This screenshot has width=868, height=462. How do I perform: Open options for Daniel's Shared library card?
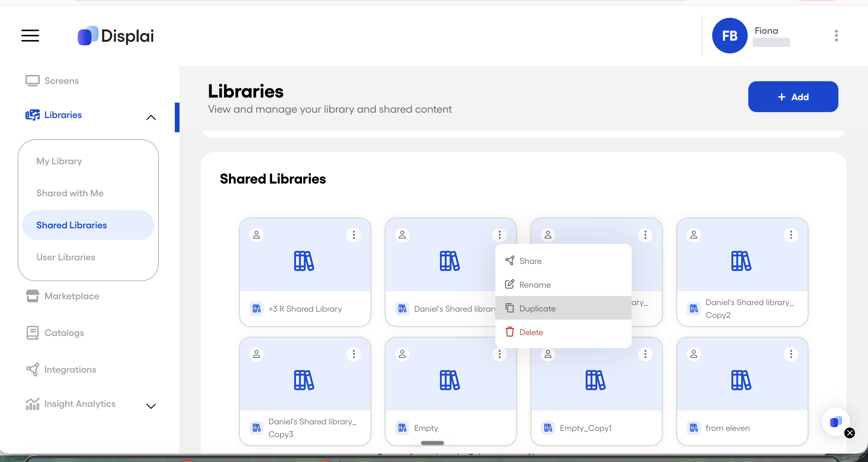[499, 235]
